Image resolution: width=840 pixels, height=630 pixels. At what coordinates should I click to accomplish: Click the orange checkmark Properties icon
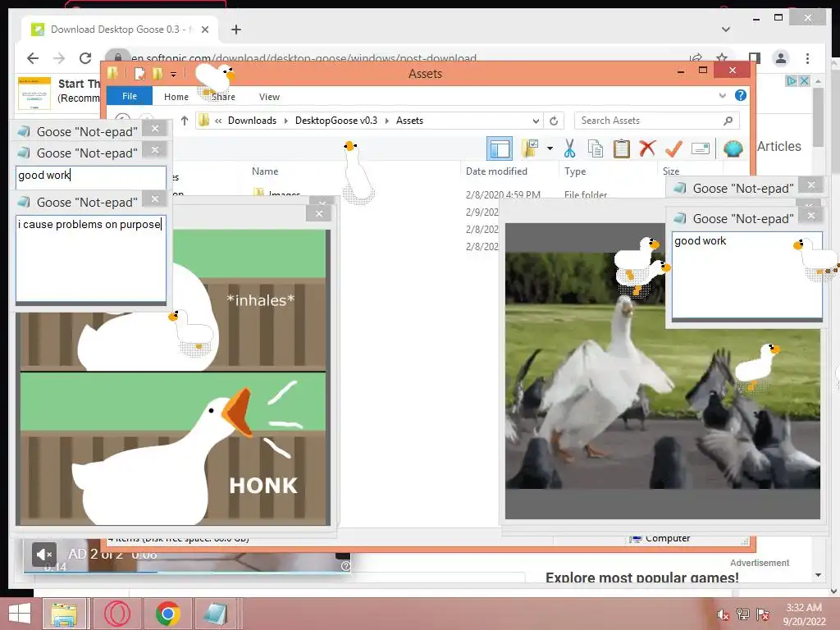click(x=673, y=148)
